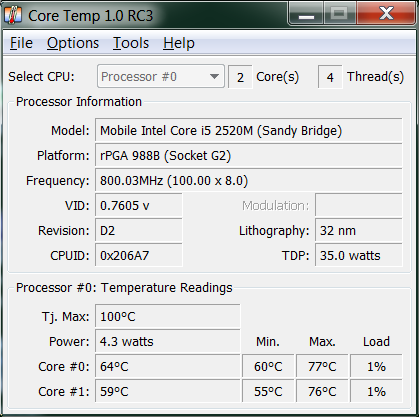This screenshot has height=417, width=419.
Task: Open the Help menu
Action: point(179,43)
